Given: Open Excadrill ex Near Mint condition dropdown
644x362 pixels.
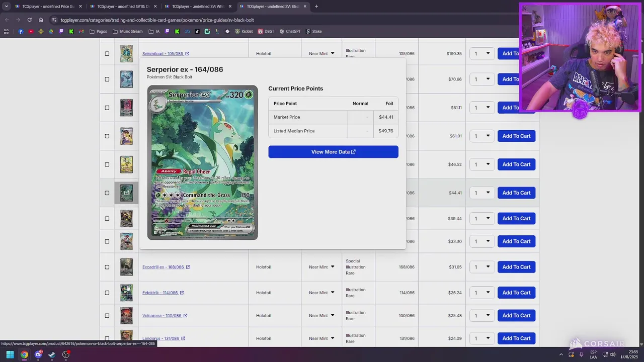Looking at the screenshot, I should point(321,267).
